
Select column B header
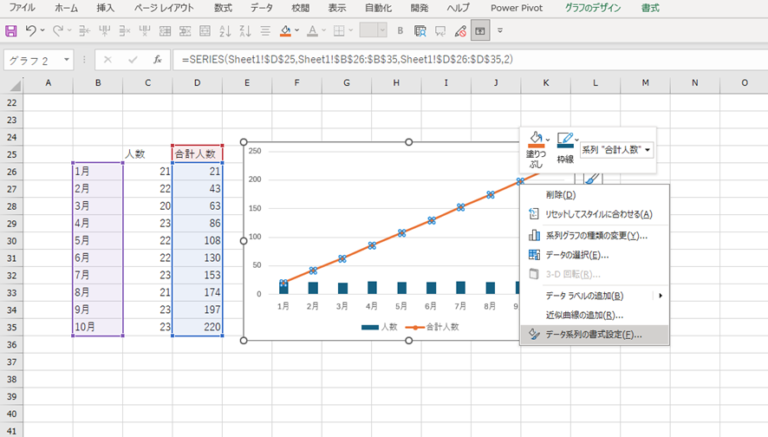point(98,83)
